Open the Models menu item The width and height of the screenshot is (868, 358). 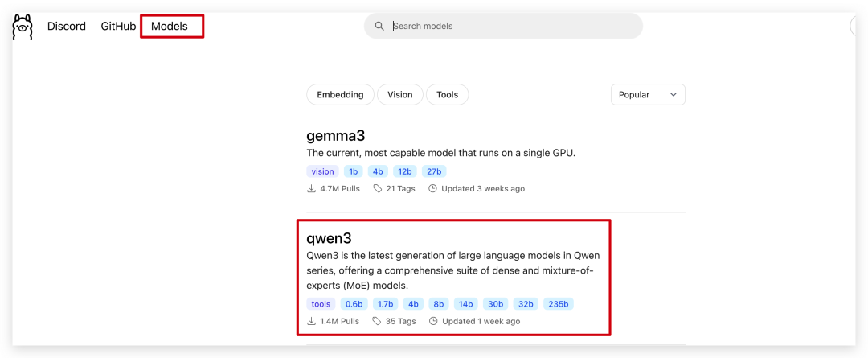coord(170,26)
